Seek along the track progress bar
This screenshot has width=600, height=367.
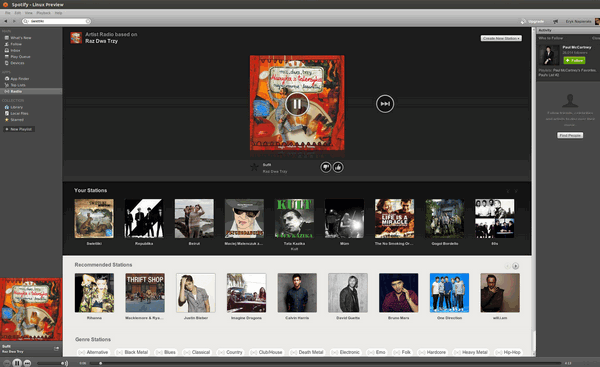325,363
